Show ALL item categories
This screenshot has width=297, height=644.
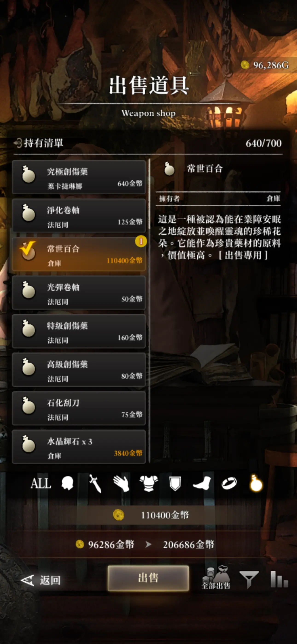pyautogui.click(x=41, y=483)
